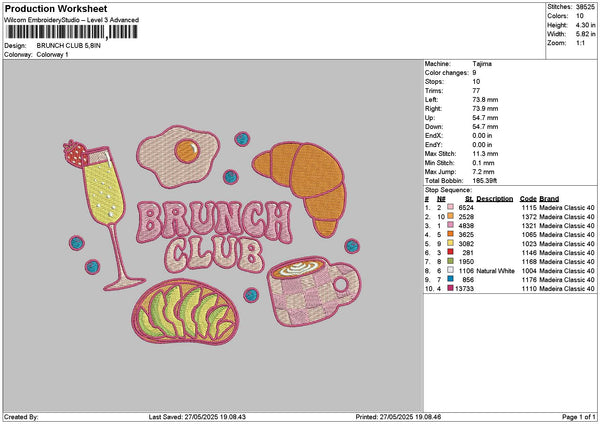The image size is (600, 424).
Task: Select the Code column header
Action: click(x=528, y=199)
